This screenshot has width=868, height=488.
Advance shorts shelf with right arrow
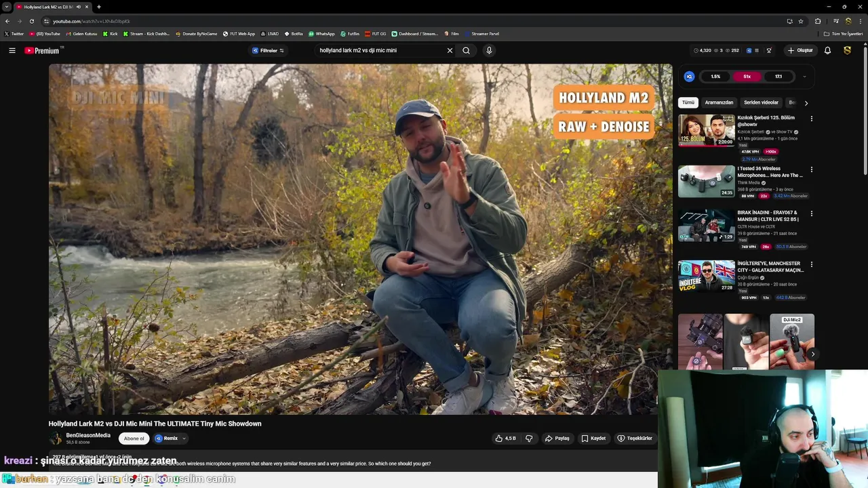[812, 354]
